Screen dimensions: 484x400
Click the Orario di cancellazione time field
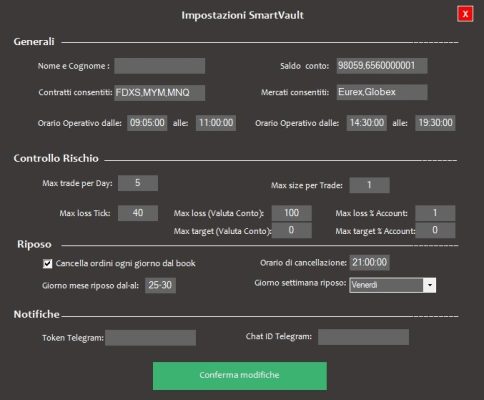tap(369, 263)
